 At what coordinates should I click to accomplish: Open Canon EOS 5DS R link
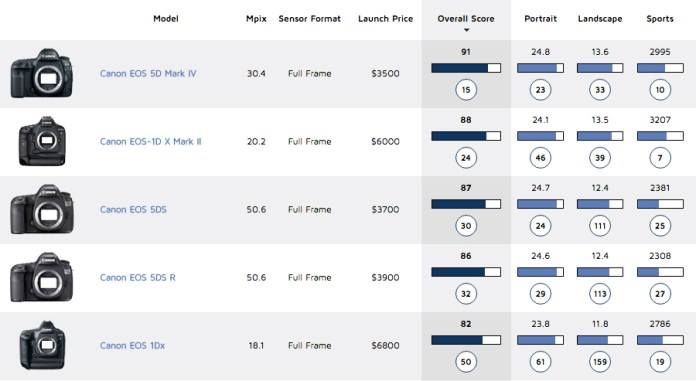(x=138, y=277)
